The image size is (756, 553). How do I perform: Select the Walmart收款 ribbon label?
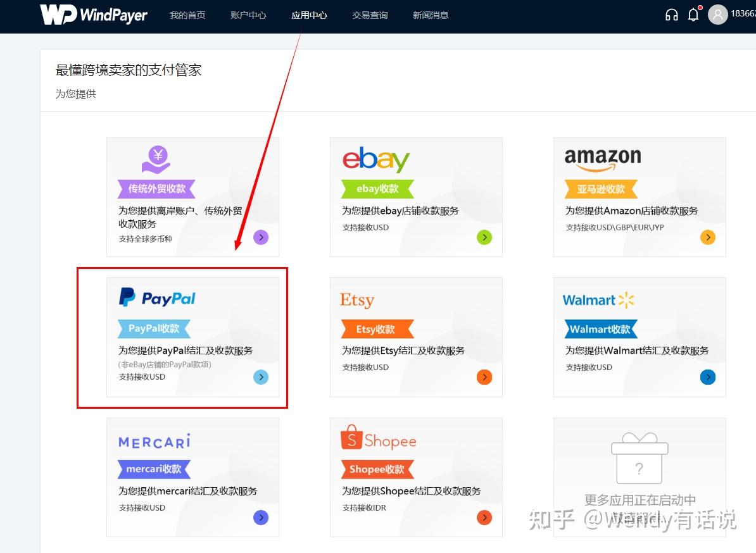[601, 329]
